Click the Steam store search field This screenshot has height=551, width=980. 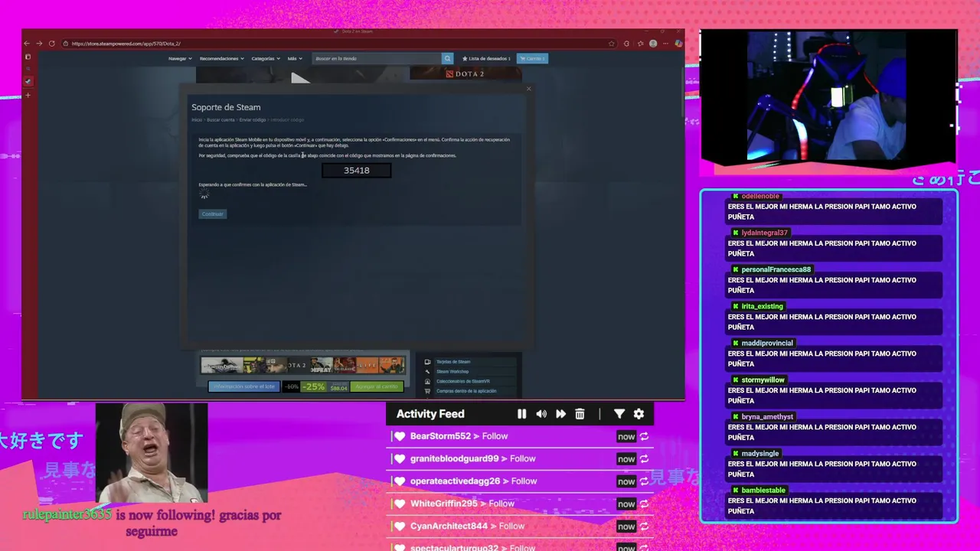coord(377,58)
